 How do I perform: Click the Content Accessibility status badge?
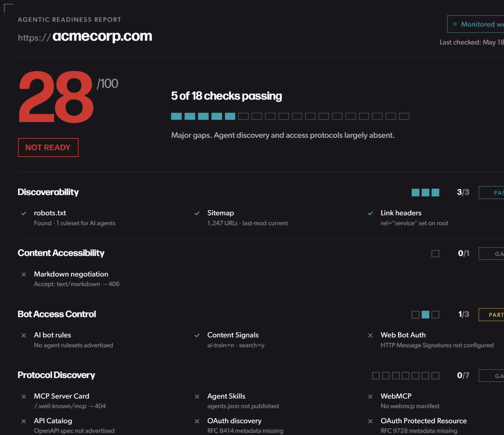pos(491,254)
